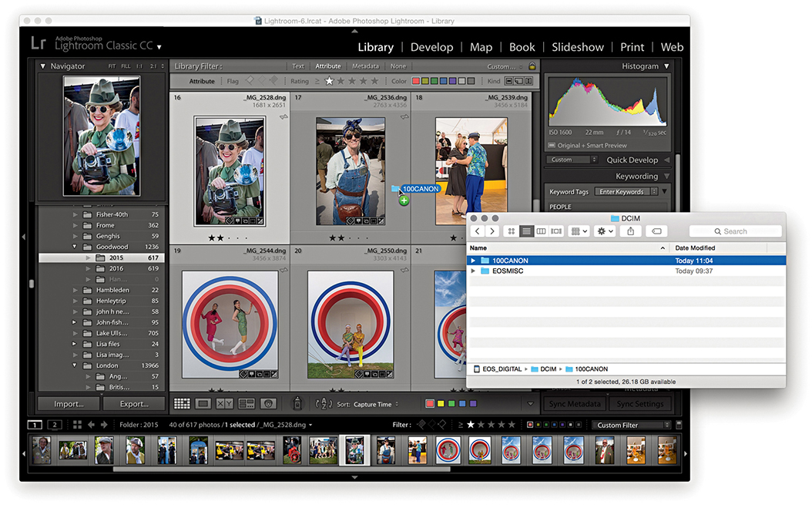Filter by red color label swatch
This screenshot has width=812, height=505.
[417, 81]
